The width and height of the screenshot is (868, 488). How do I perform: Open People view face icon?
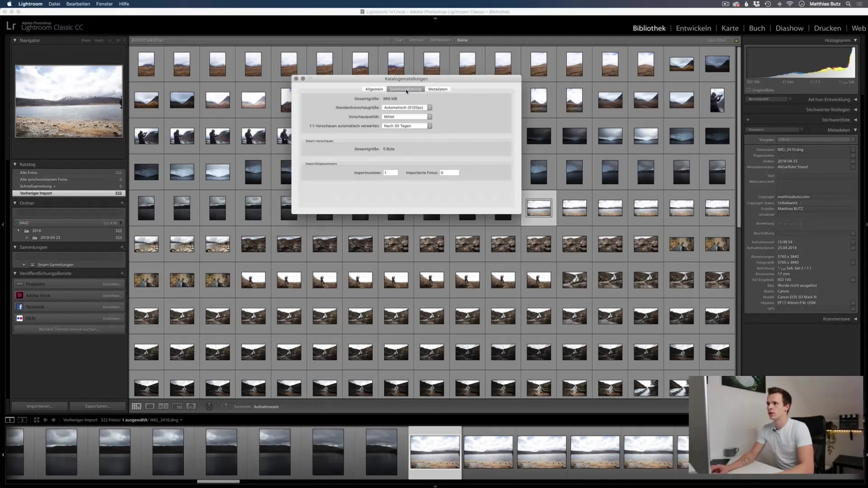click(x=191, y=406)
